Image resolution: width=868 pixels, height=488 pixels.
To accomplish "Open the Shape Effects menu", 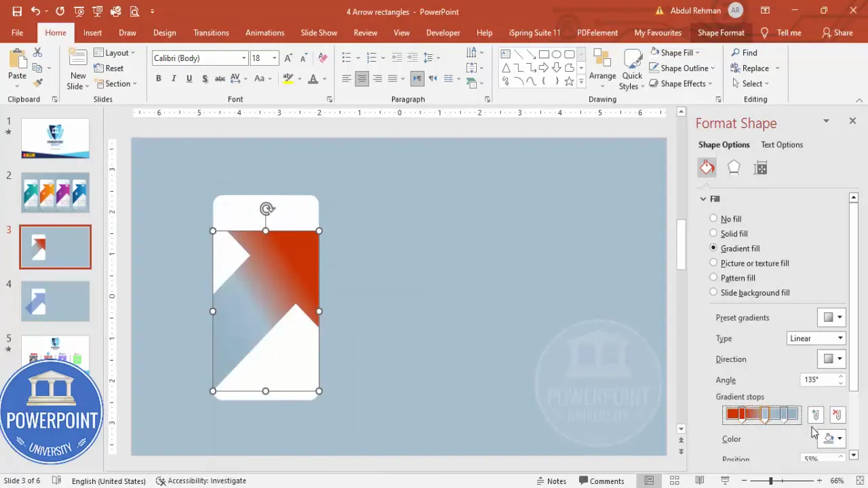I will pyautogui.click(x=682, y=83).
